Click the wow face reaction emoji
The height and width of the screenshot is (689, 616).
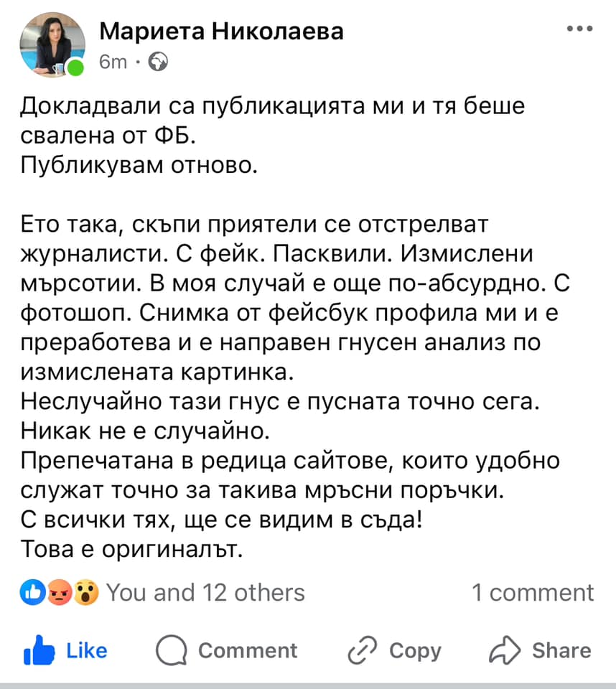point(85,592)
